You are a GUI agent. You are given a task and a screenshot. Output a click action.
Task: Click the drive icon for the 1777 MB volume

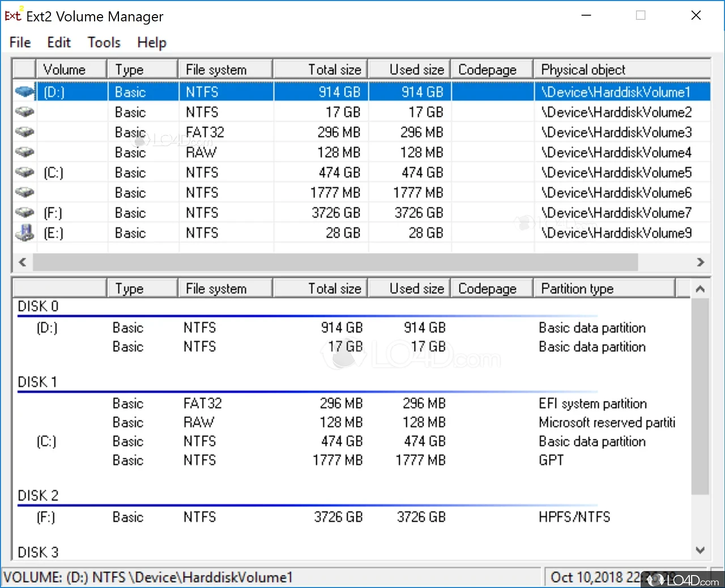click(24, 193)
